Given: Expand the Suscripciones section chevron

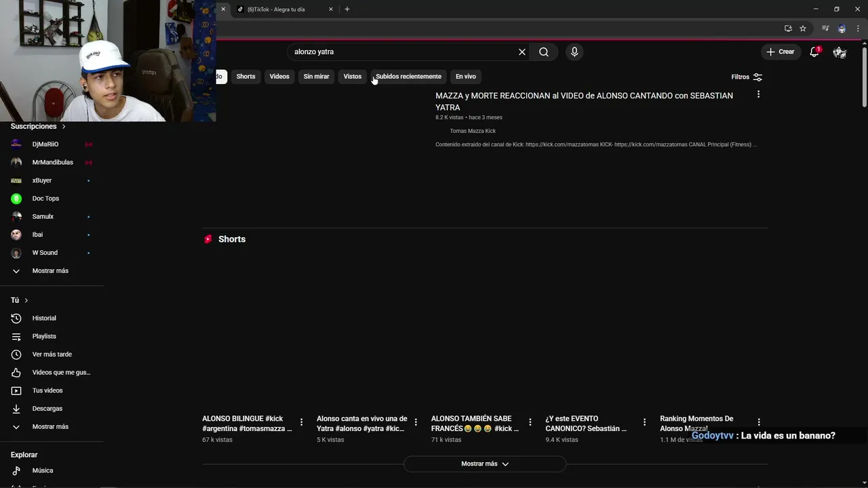Looking at the screenshot, I should click(x=64, y=127).
